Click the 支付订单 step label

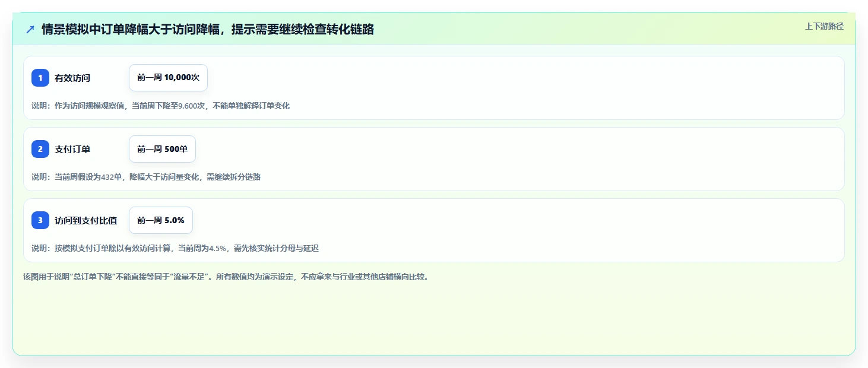72,149
